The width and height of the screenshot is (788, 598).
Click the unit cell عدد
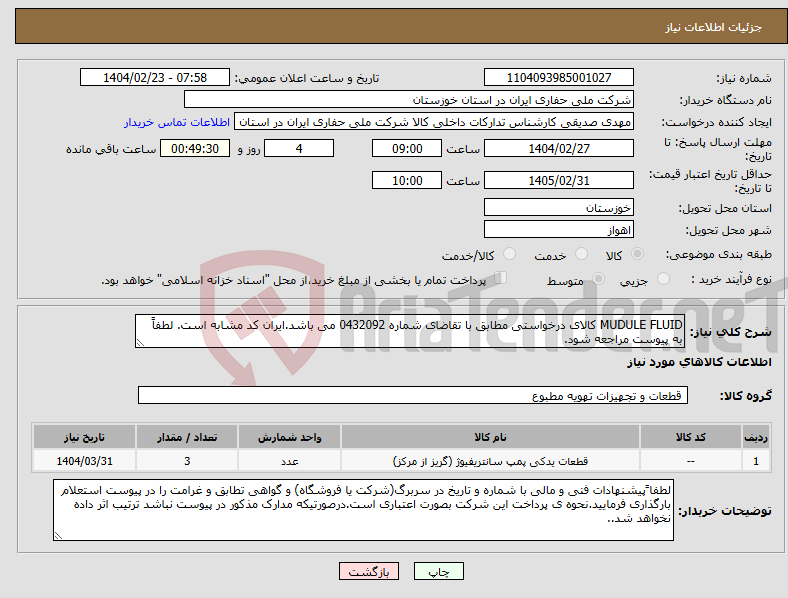pyautogui.click(x=289, y=461)
